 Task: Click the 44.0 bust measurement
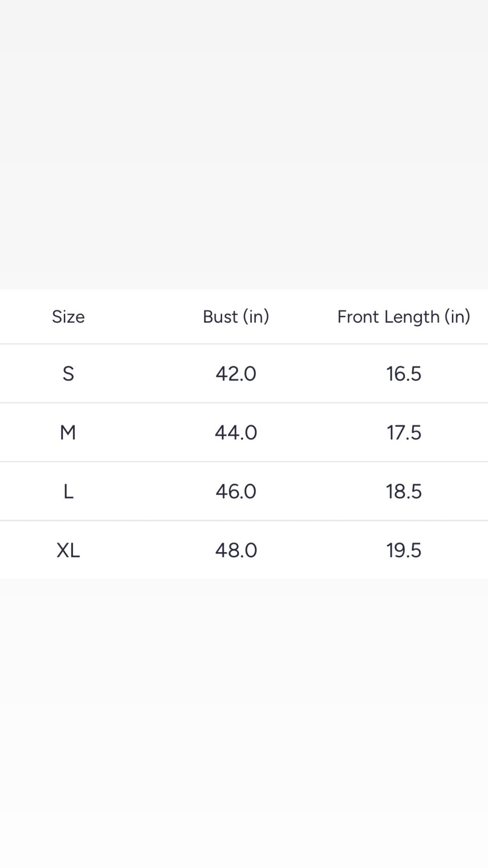pyautogui.click(x=236, y=432)
